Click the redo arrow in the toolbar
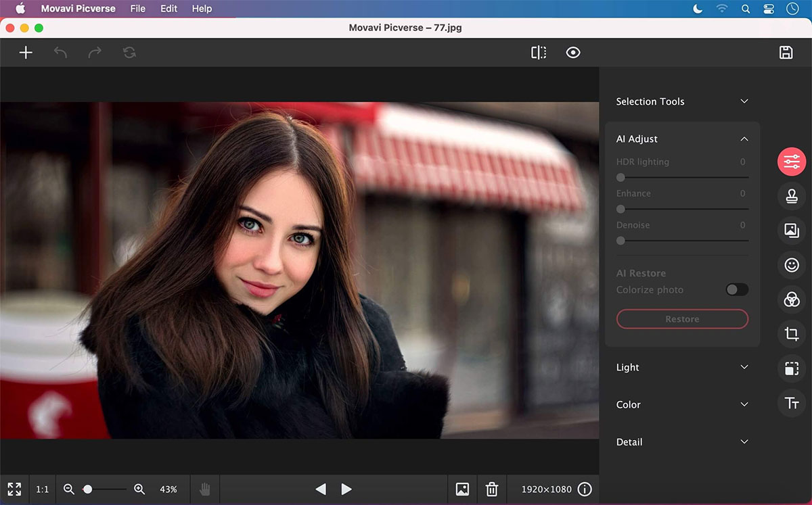812x505 pixels. click(95, 53)
